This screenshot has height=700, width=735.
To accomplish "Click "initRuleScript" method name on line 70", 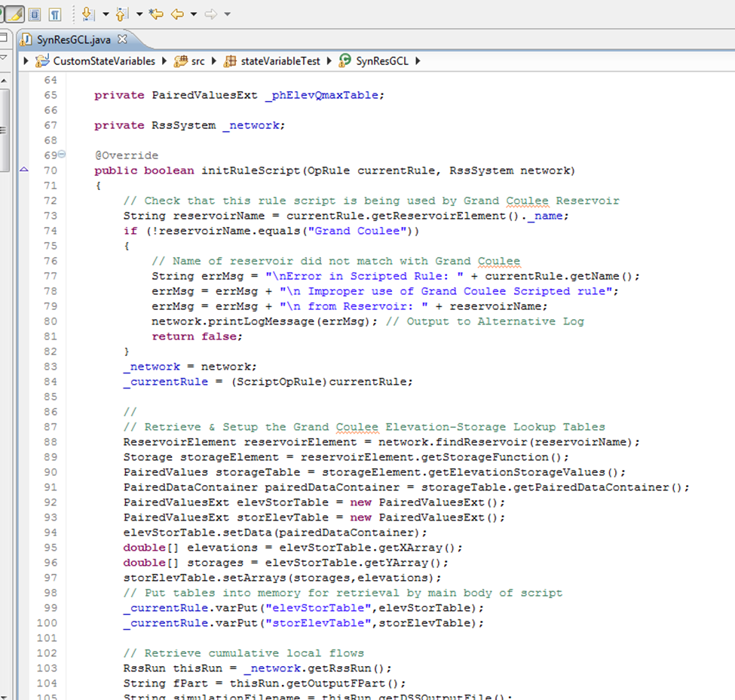I will point(251,170).
